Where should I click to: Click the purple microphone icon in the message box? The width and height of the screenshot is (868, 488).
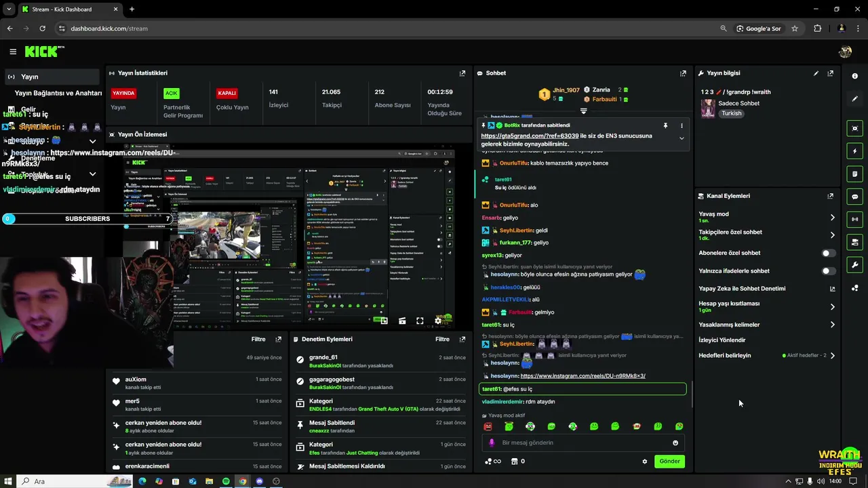492,443
